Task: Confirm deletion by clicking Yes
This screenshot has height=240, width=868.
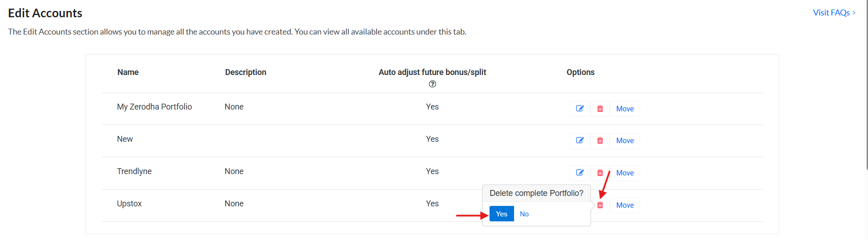Action: point(501,214)
